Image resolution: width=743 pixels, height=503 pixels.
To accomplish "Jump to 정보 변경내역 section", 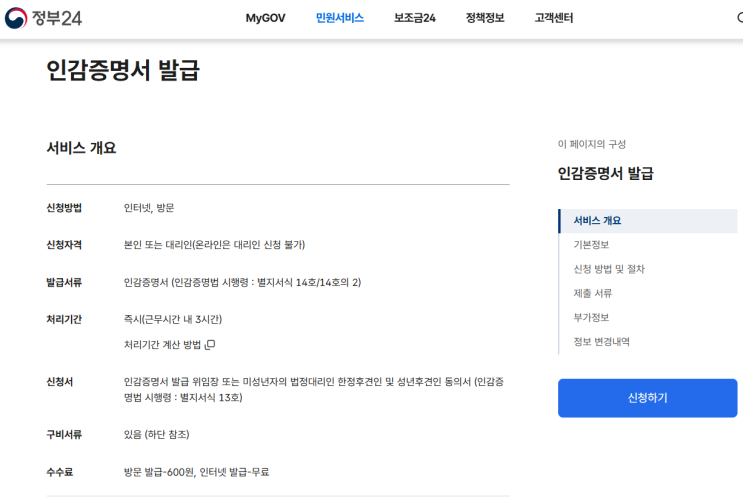I will (x=601, y=341).
